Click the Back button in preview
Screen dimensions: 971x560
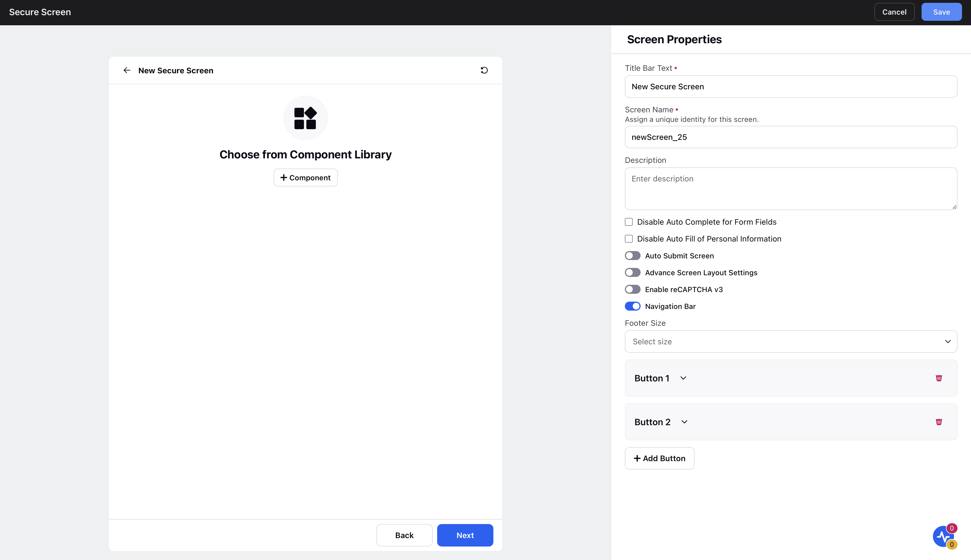404,535
